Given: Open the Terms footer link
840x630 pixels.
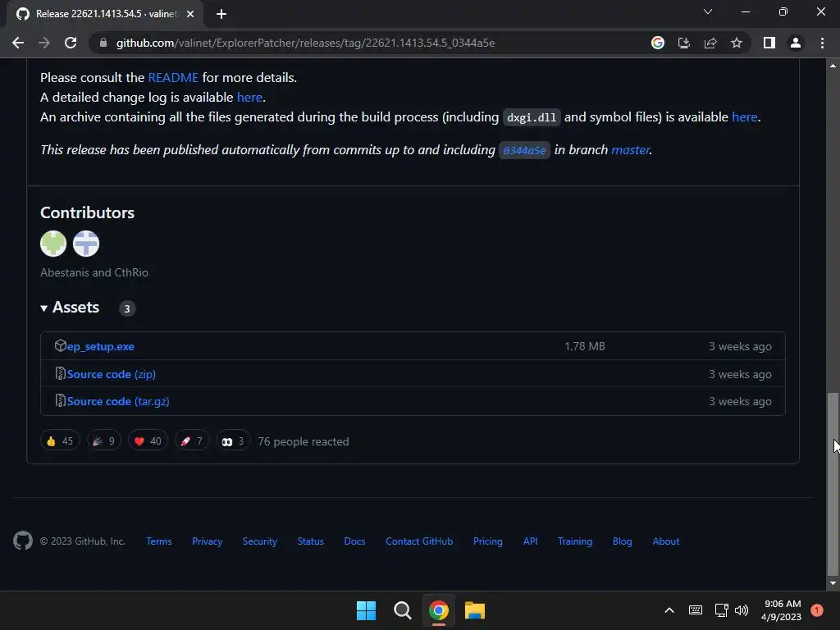Looking at the screenshot, I should (x=159, y=541).
